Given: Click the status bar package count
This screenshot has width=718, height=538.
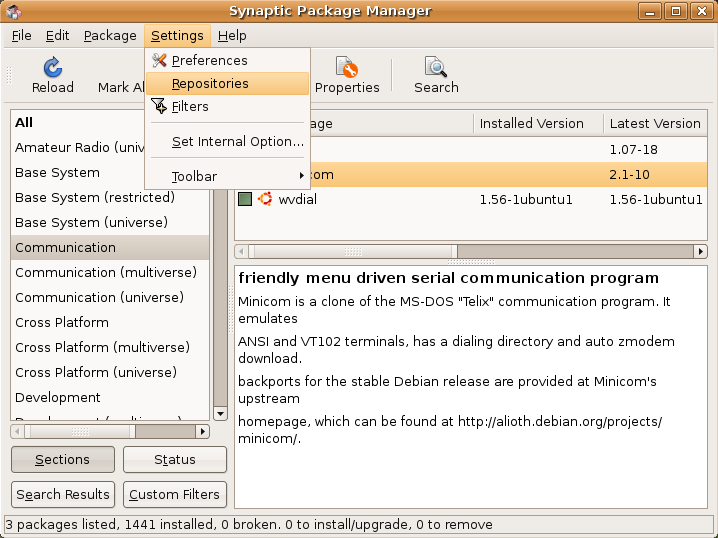Looking at the screenshot, I should [249, 525].
